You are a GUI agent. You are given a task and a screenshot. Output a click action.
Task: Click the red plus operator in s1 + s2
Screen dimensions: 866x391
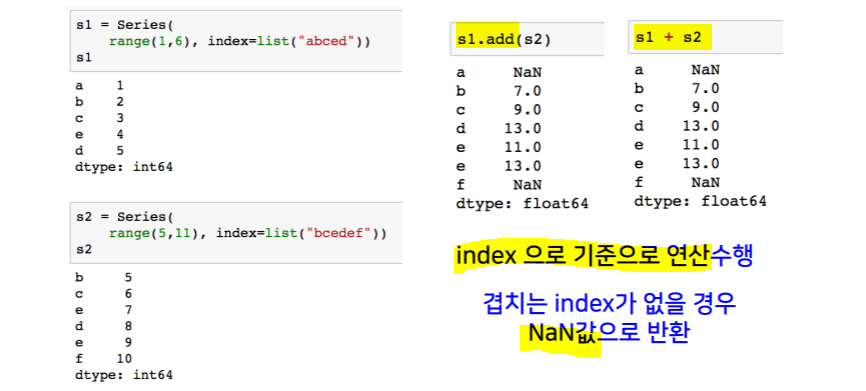click(x=669, y=38)
